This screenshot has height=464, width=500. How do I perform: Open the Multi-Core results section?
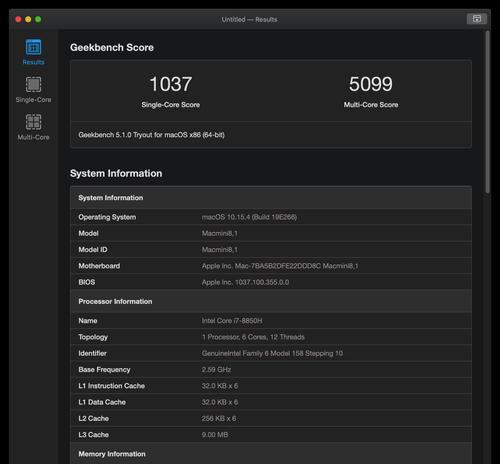pyautogui.click(x=33, y=127)
